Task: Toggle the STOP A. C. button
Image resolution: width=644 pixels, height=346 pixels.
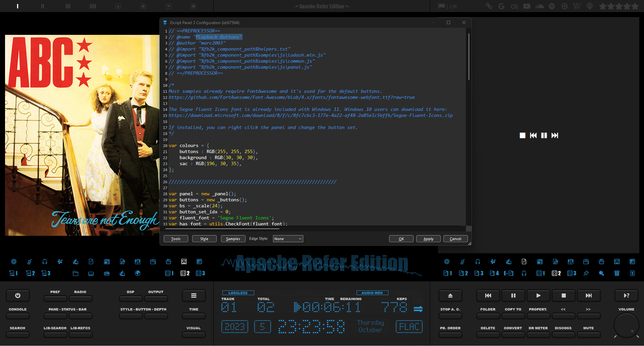Action: coord(450,316)
